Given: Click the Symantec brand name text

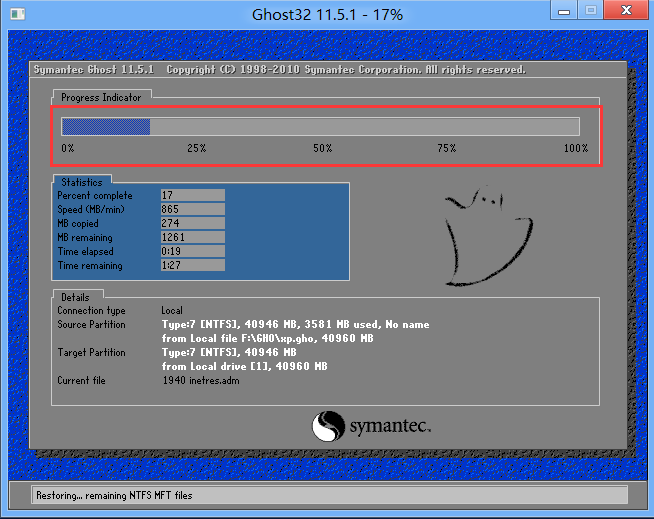Looking at the screenshot, I should pyautogui.click(x=390, y=428).
